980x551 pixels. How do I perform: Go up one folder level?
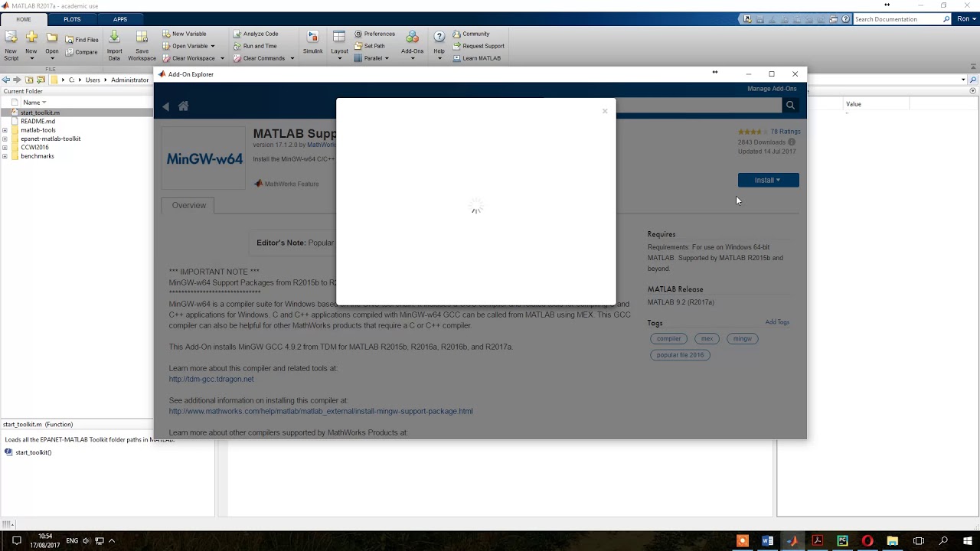29,80
